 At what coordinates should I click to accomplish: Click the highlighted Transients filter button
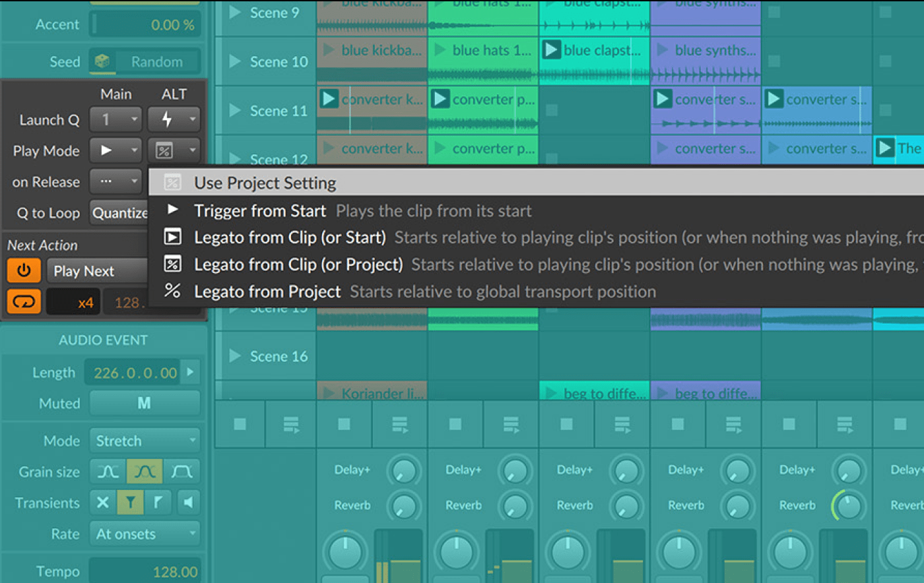[x=131, y=503]
